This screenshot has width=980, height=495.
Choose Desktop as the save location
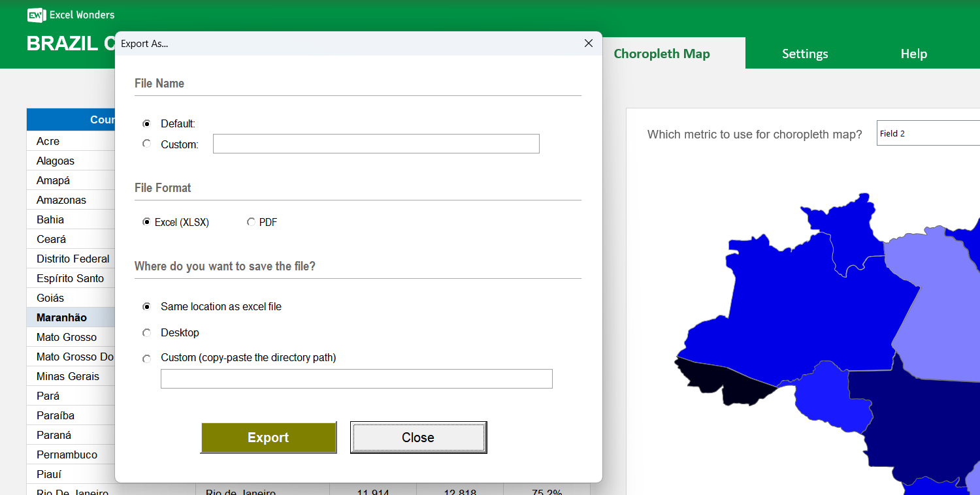tap(146, 332)
